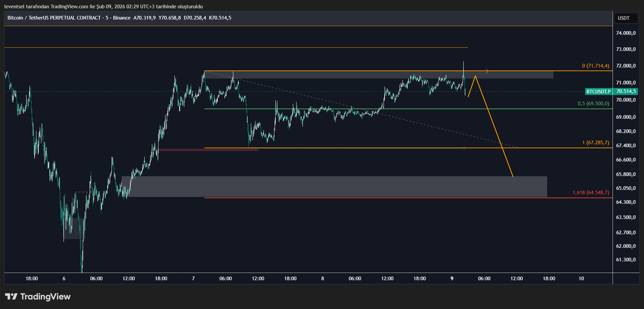644x309 pixels.
Task: Click the date label 7 on time axis
Action: pos(193,279)
